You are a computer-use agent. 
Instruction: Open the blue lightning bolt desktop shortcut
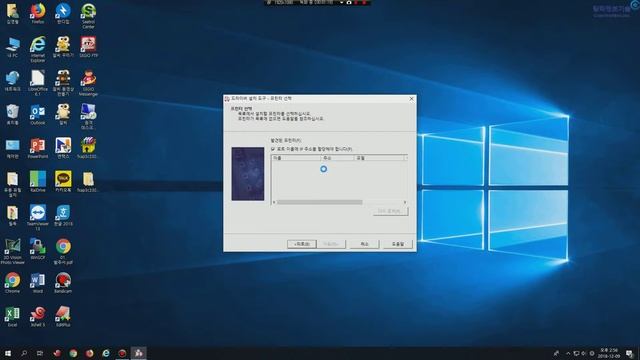coord(63,13)
